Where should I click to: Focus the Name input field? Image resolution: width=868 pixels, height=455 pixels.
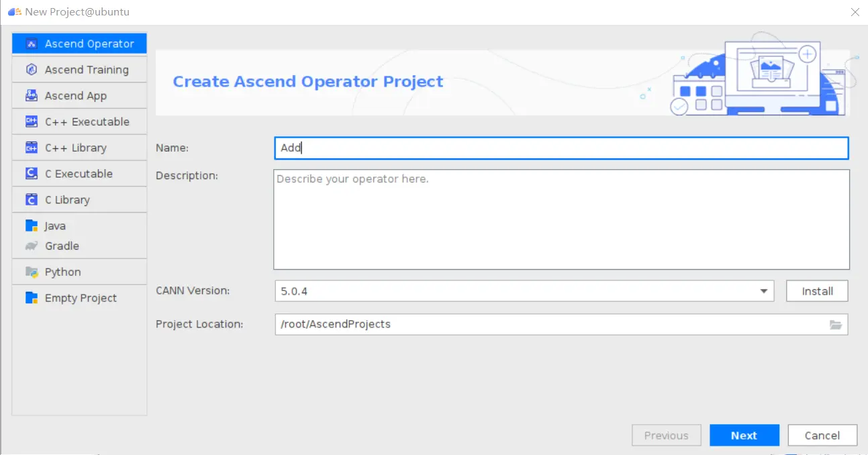(561, 148)
